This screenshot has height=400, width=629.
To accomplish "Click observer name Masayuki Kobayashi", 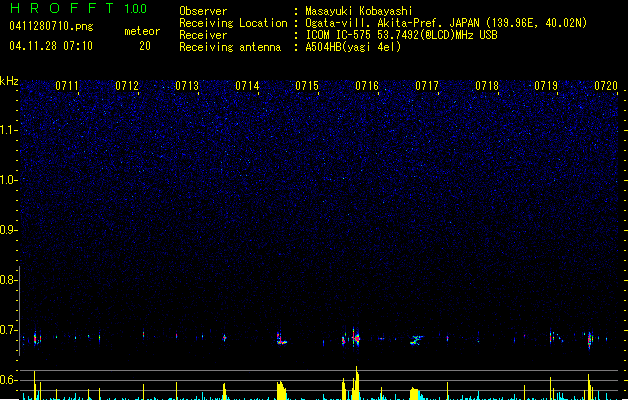I will (359, 11).
